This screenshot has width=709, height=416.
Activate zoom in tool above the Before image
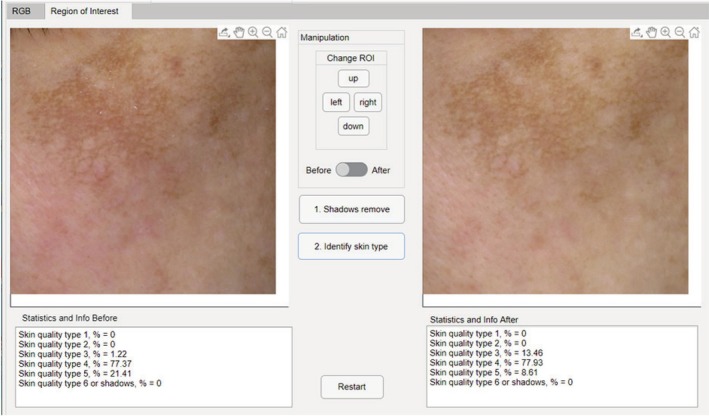[x=253, y=33]
